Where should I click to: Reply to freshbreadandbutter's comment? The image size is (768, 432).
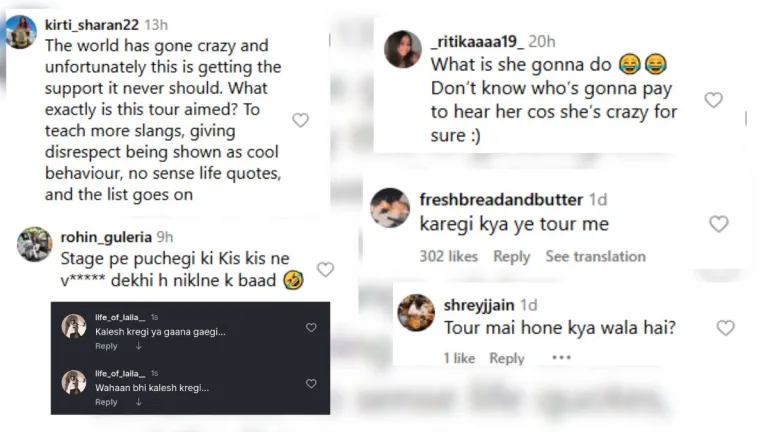point(511,257)
